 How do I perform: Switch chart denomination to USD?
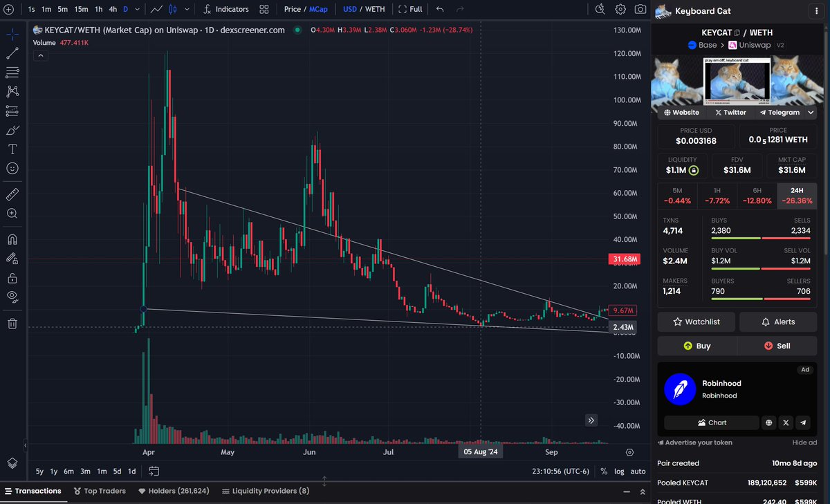(x=350, y=9)
